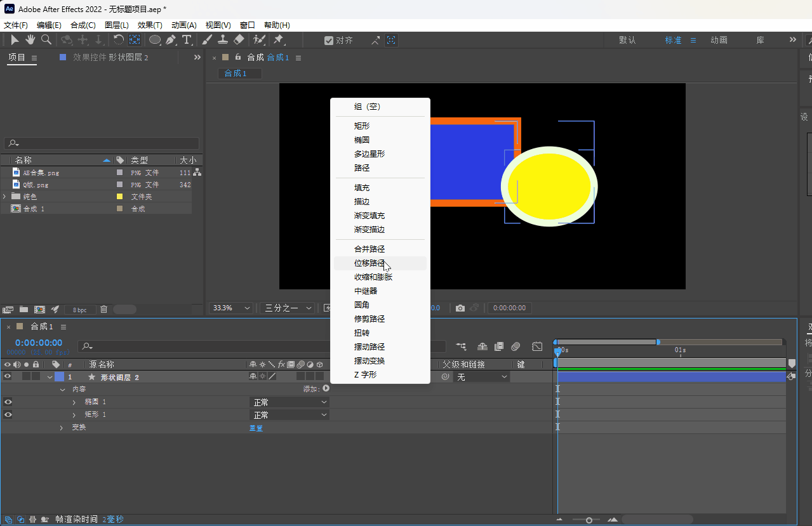This screenshot has width=812, height=526.
Task: Select the AE合集.png item in Project panel
Action: coord(41,173)
